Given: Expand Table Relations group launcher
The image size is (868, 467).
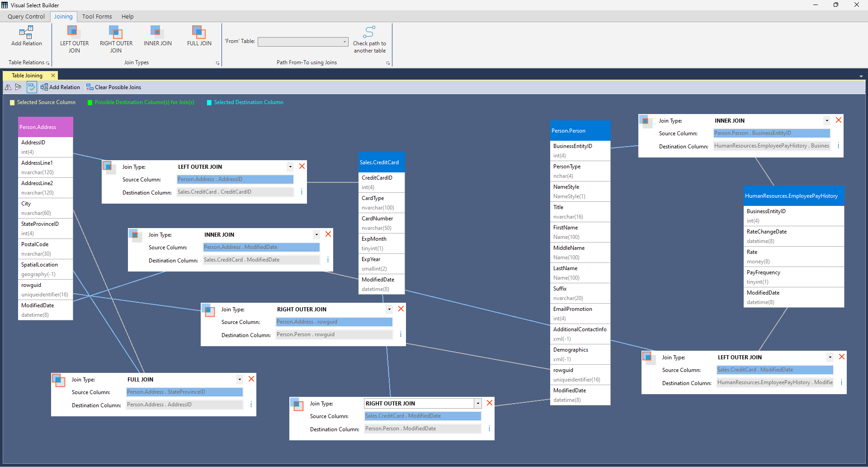Looking at the screenshot, I should [x=47, y=63].
